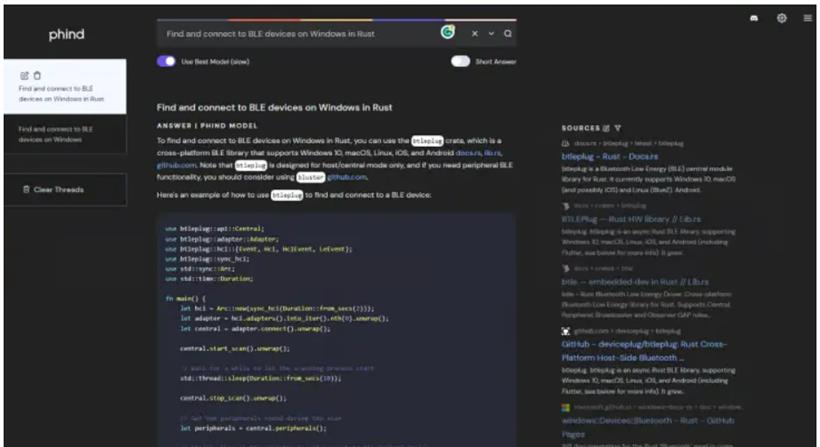Click the Grammarly icon in search box
This screenshot has height=447, width=820.
[448, 32]
